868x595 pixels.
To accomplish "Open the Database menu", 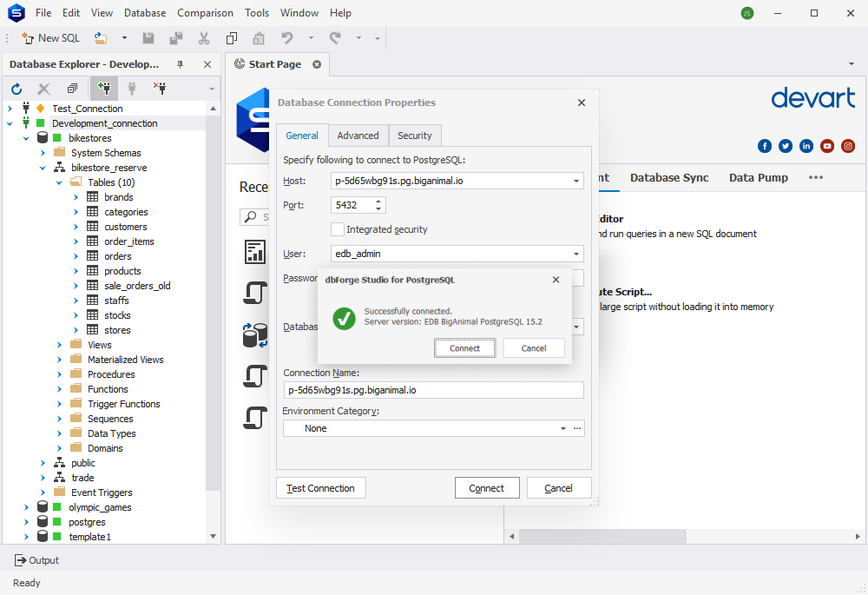I will pyautogui.click(x=144, y=13).
